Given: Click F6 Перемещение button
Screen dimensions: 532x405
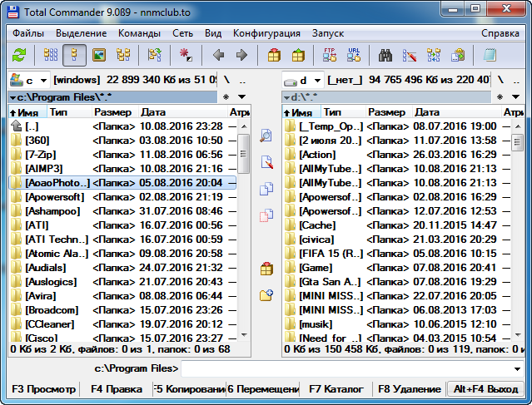Looking at the screenshot, I should (263, 389).
